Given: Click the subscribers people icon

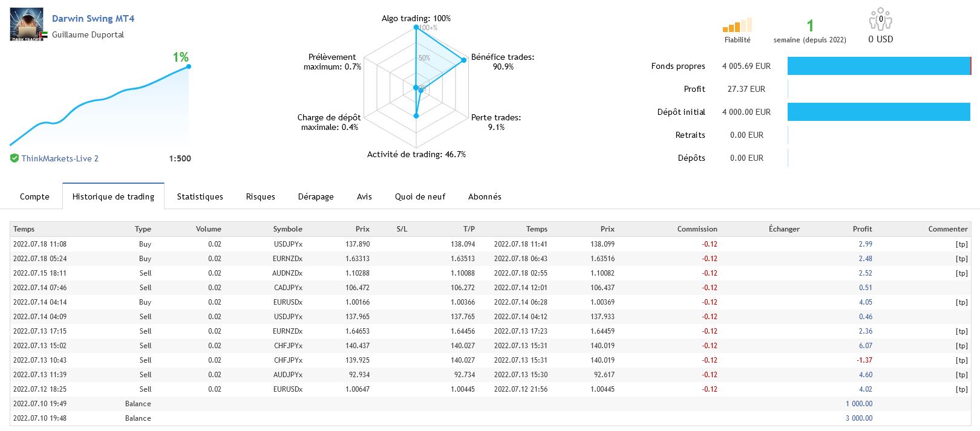Looking at the screenshot, I should coord(880,20).
